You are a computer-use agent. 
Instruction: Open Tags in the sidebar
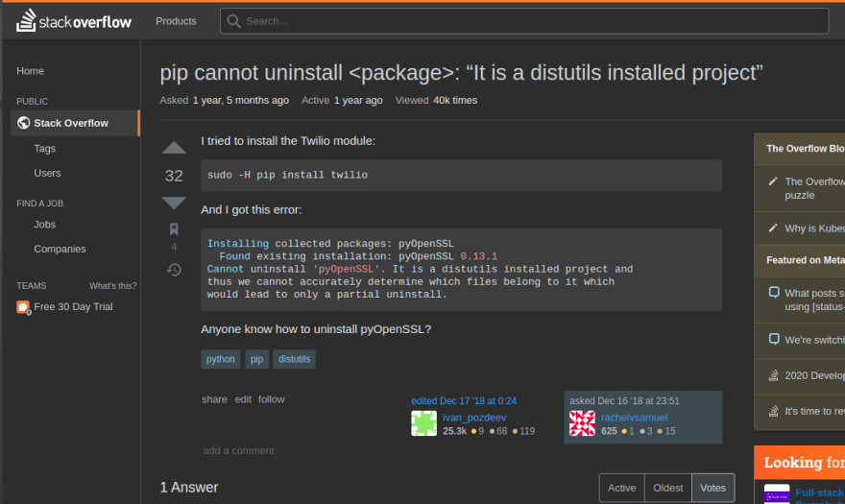pos(45,148)
